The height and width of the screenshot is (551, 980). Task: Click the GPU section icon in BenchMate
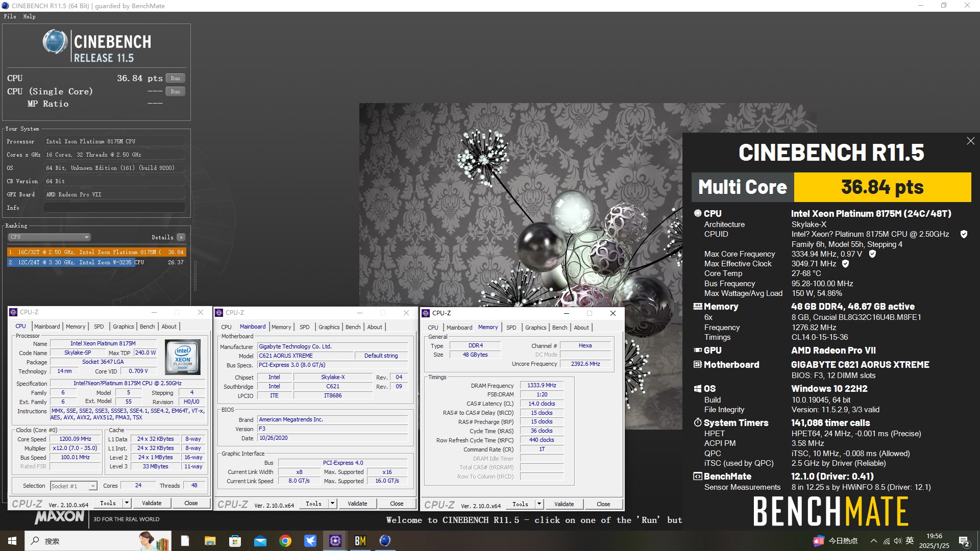click(x=698, y=350)
